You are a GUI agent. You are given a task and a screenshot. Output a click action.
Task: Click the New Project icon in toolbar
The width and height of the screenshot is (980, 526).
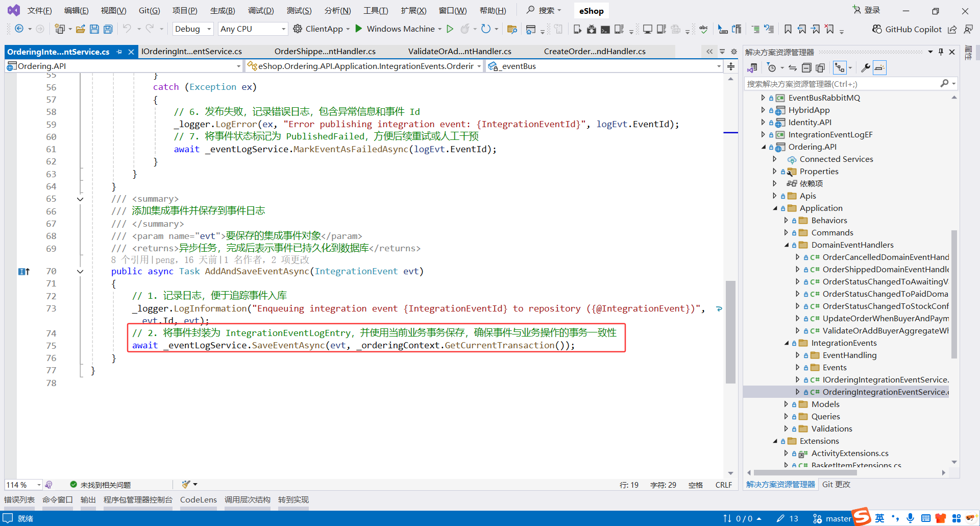tap(60, 29)
